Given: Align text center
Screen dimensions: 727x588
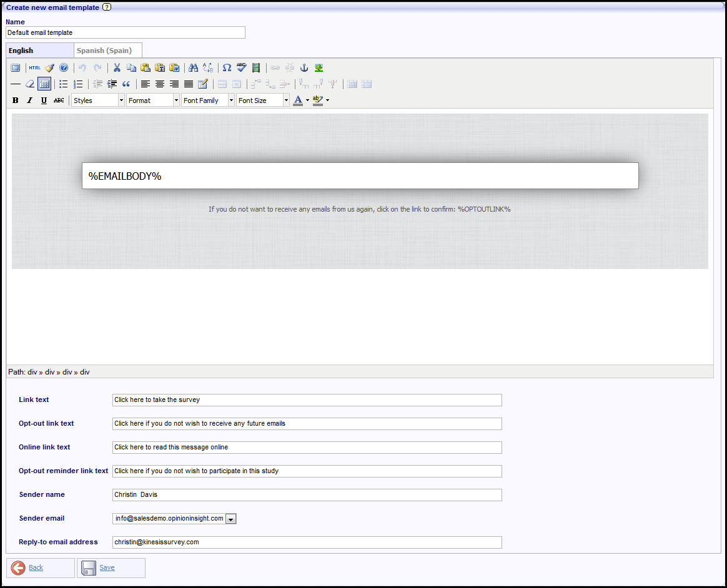Looking at the screenshot, I should click(x=160, y=84).
